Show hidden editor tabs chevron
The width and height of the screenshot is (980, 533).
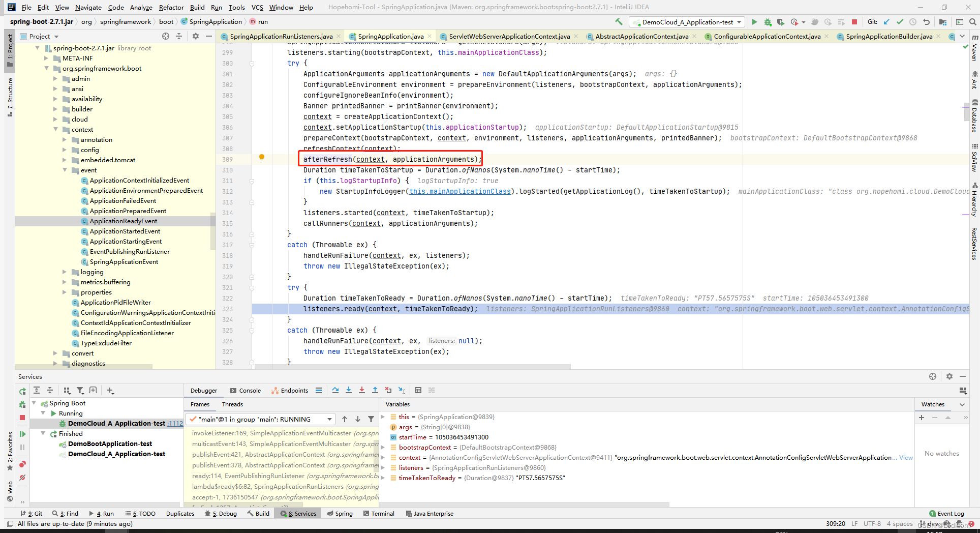962,36
